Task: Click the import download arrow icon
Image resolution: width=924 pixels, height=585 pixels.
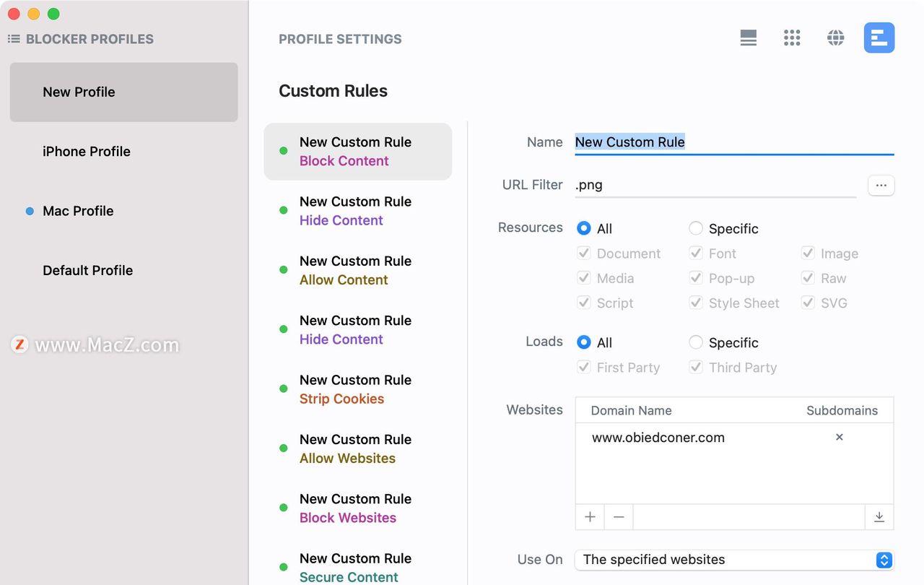Action: pyautogui.click(x=879, y=517)
